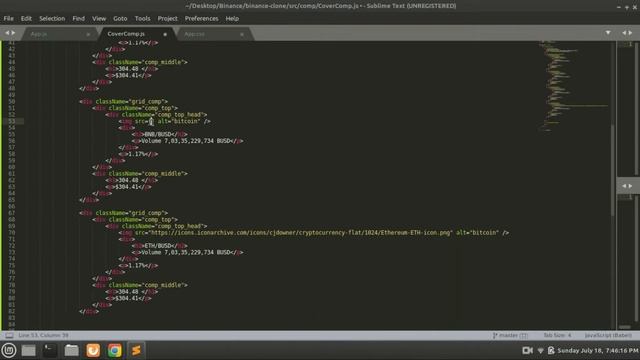The width and height of the screenshot is (640, 360).
Task: Open the update manager tray icon
Action: [551, 350]
